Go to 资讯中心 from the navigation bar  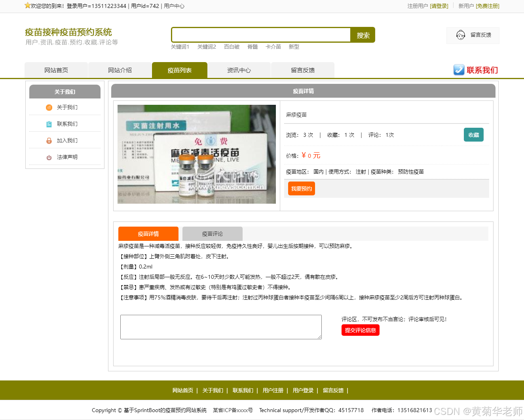pyautogui.click(x=239, y=70)
